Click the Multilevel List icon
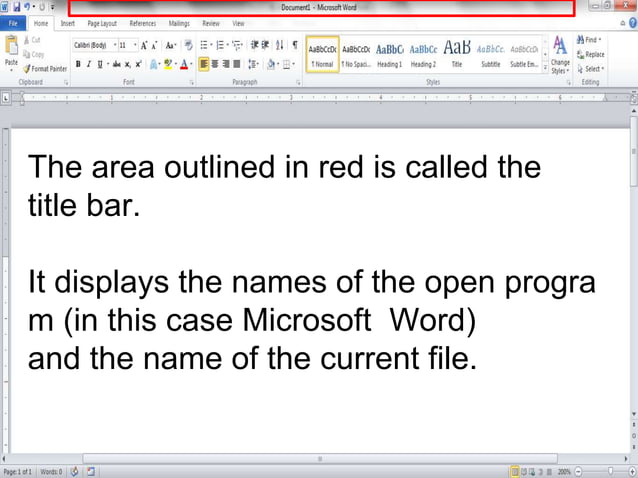 pyautogui.click(x=236, y=45)
